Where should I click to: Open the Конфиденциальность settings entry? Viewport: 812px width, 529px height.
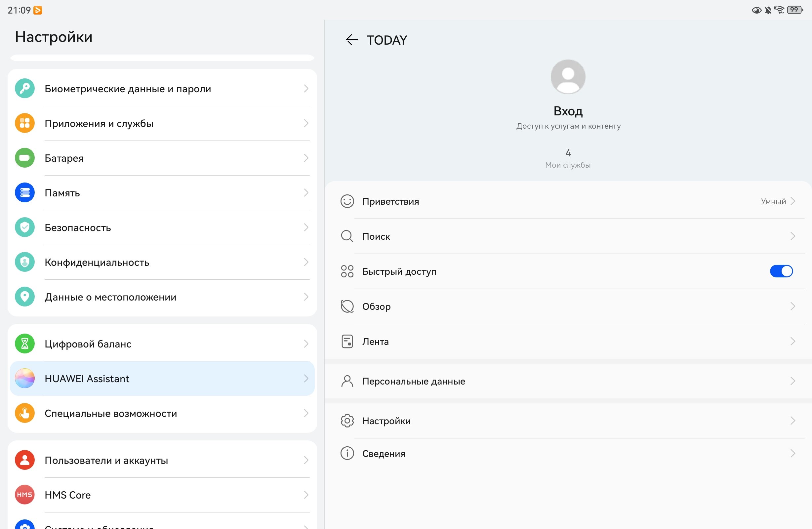pyautogui.click(x=162, y=262)
